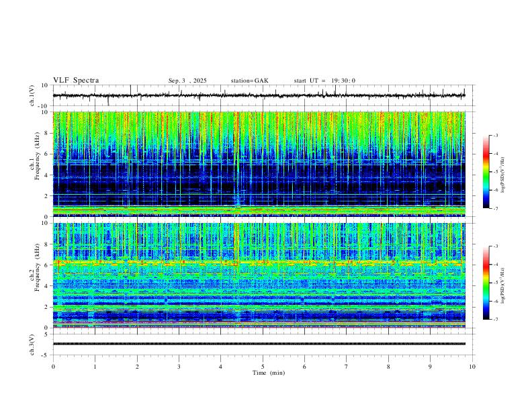Click the upper colorbar log(PSD) label
Image resolution: width=532 pixels, height=411 pixels.
point(503,175)
